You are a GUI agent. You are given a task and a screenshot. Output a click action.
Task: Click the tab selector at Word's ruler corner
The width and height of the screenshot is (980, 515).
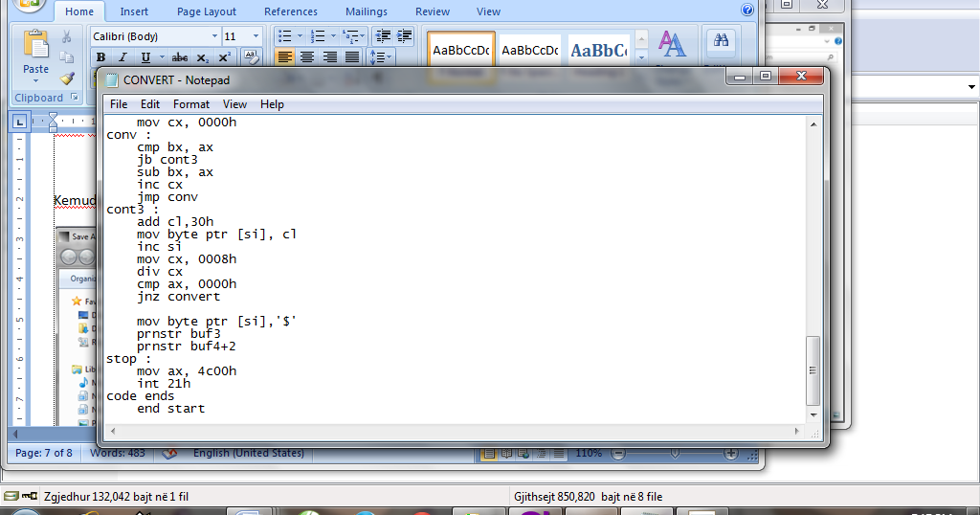19,122
